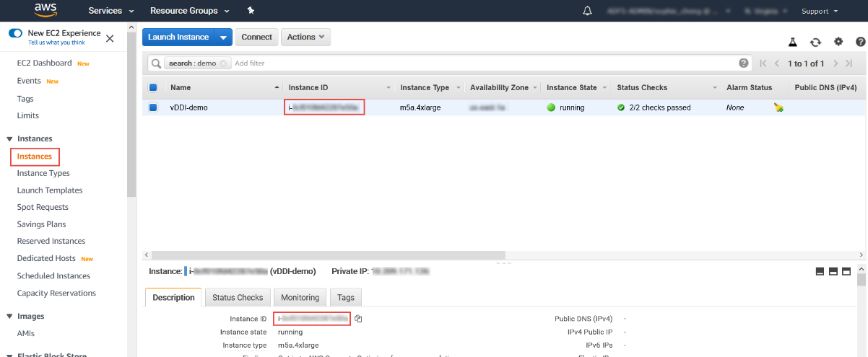
Task: Close the New EC2 Experience banner
Action: point(110,38)
